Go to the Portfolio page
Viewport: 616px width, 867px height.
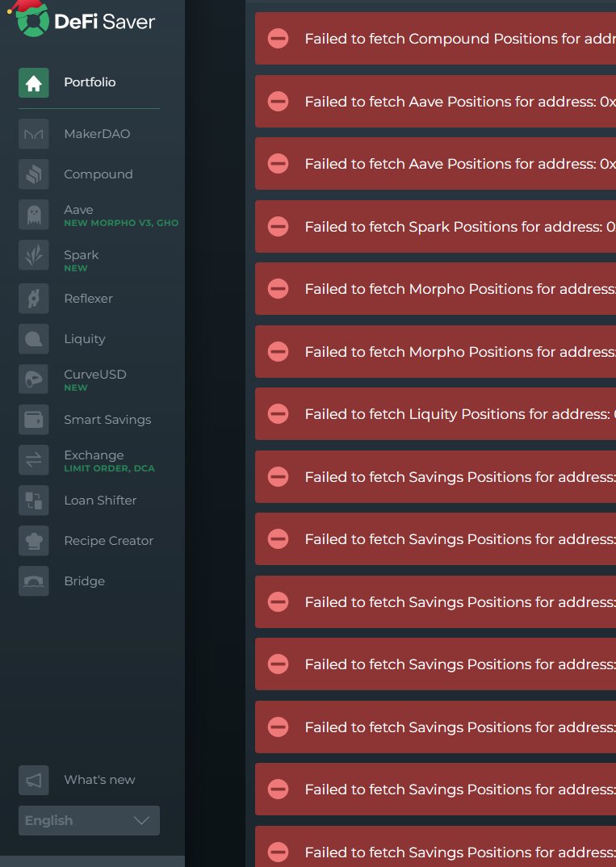90,82
